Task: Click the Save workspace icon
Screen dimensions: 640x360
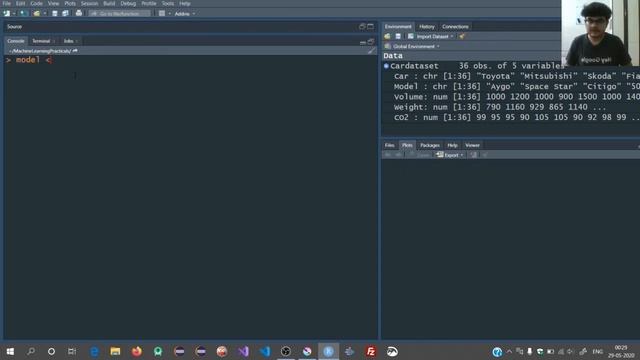Action: coord(398,36)
